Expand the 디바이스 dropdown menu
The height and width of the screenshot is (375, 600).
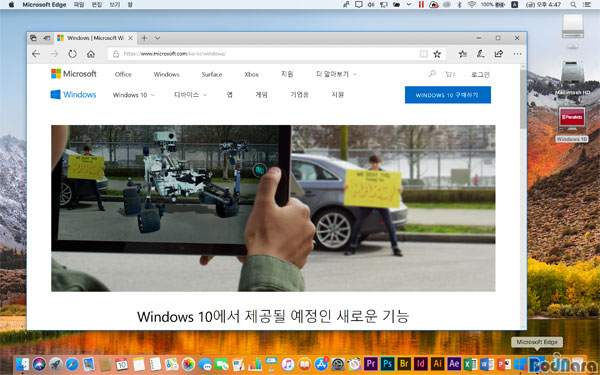tap(190, 95)
